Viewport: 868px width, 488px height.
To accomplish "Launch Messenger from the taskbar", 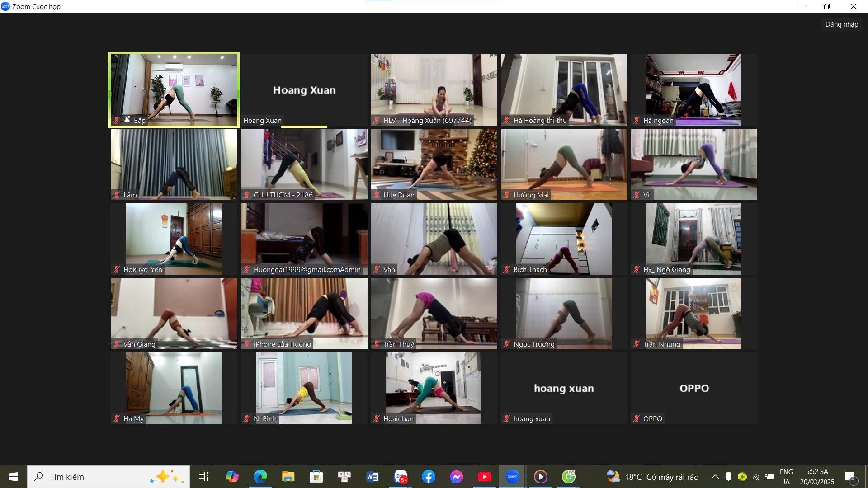I will pyautogui.click(x=456, y=477).
